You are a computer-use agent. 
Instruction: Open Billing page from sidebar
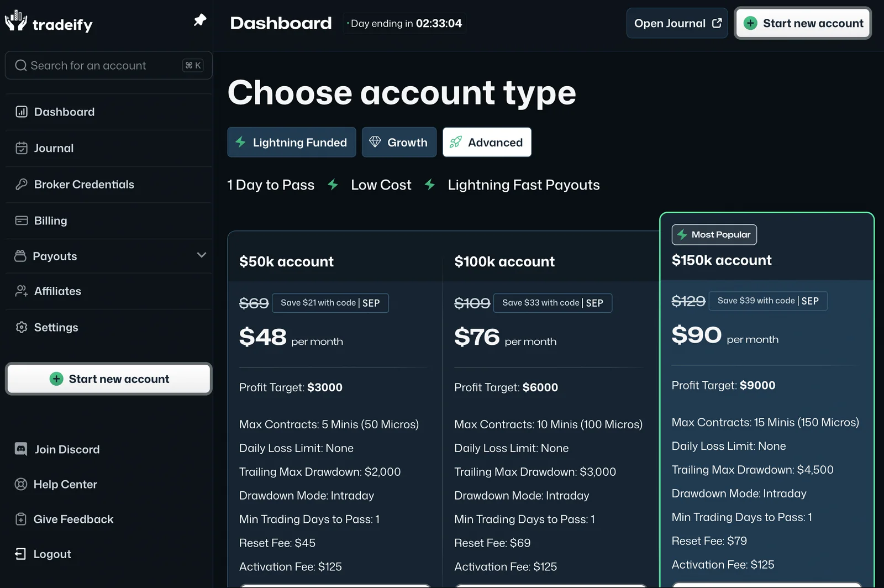[x=108, y=221]
